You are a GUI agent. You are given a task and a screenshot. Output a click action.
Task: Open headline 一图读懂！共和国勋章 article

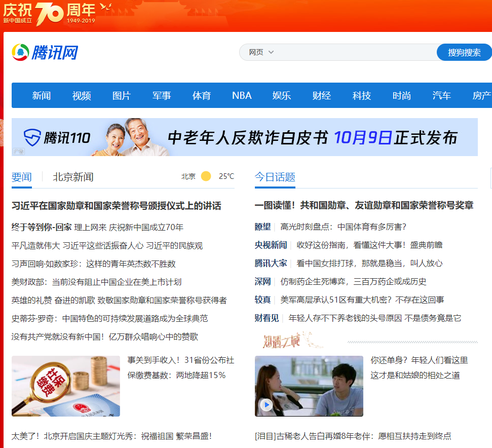(364, 205)
